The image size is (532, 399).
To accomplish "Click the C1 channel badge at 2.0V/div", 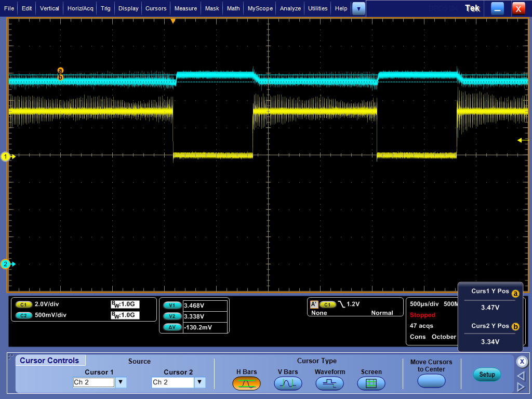I will point(23,304).
